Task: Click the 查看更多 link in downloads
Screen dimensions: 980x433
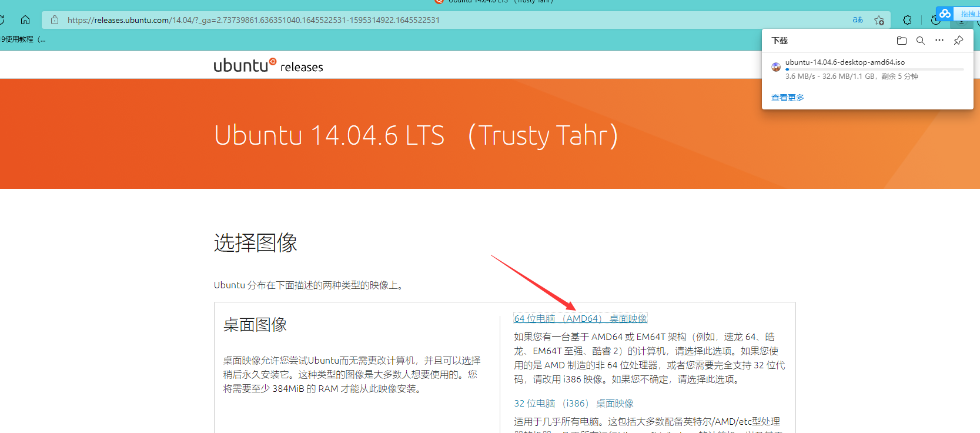Action: coord(788,98)
